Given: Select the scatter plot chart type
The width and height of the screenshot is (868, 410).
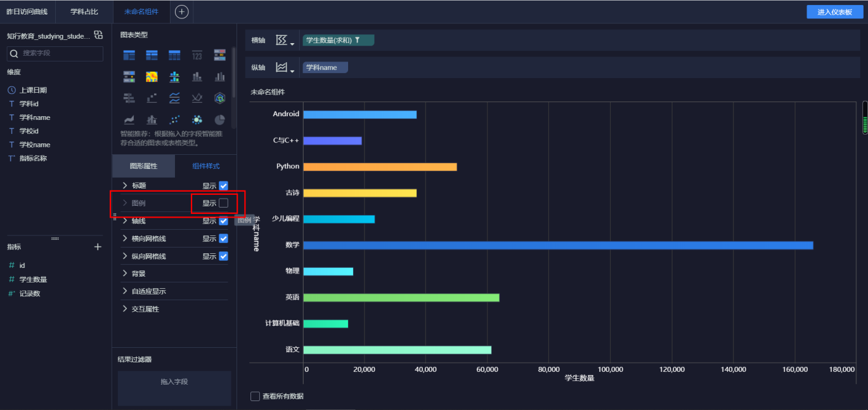Looking at the screenshot, I should [174, 119].
